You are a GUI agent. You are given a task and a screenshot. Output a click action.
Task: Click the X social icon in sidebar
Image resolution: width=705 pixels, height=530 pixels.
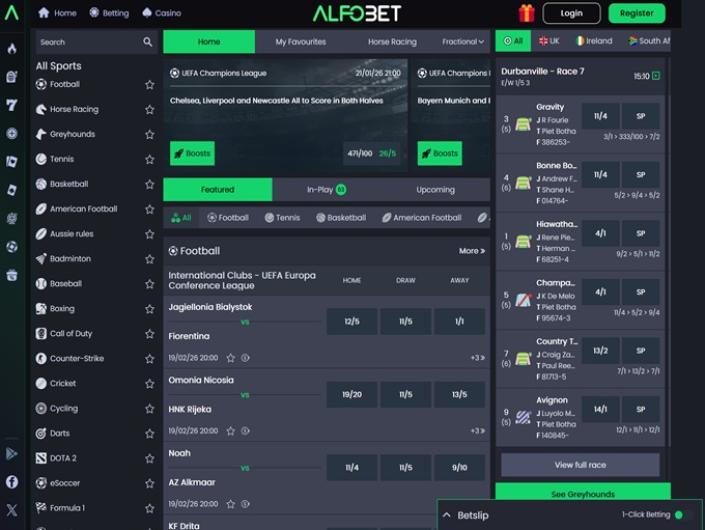(x=12, y=508)
